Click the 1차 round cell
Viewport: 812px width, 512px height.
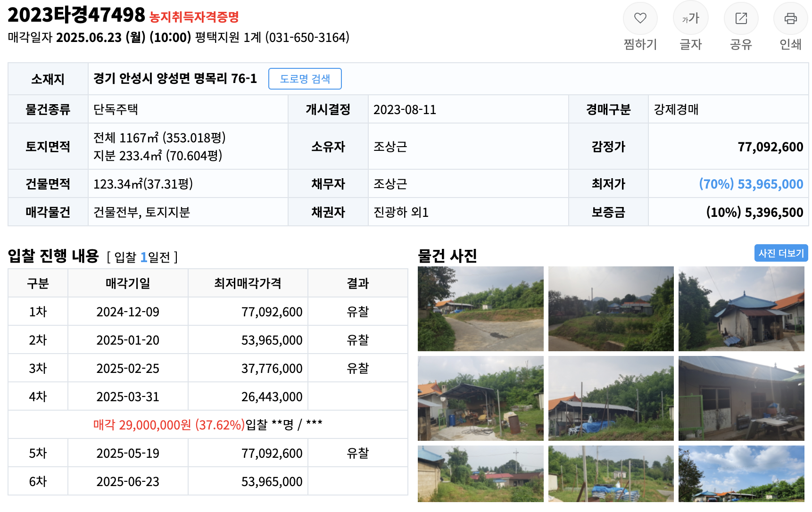pos(38,312)
